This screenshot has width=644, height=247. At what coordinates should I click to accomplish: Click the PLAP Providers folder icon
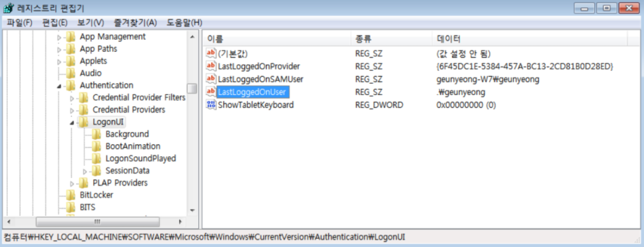tap(84, 183)
